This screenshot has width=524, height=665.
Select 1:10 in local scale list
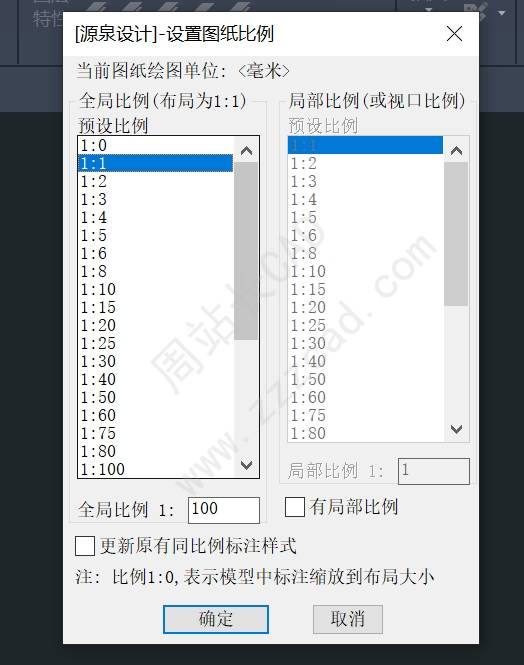[365, 271]
